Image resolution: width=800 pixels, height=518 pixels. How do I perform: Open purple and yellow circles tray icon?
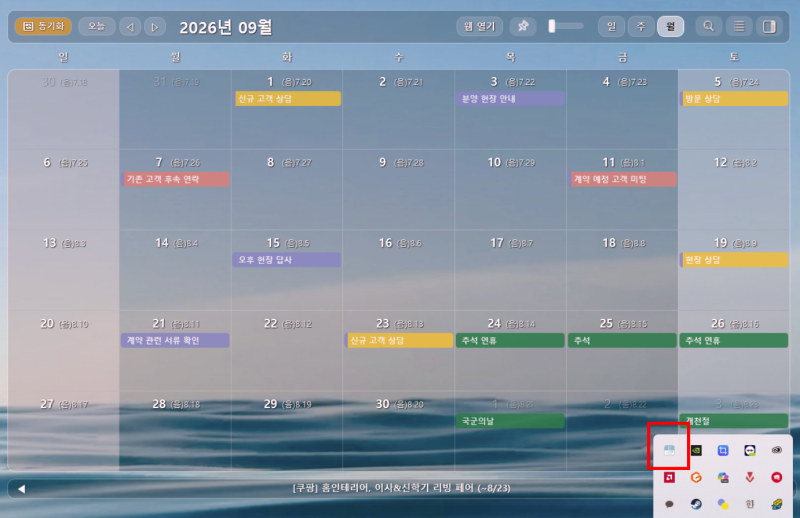tap(723, 504)
